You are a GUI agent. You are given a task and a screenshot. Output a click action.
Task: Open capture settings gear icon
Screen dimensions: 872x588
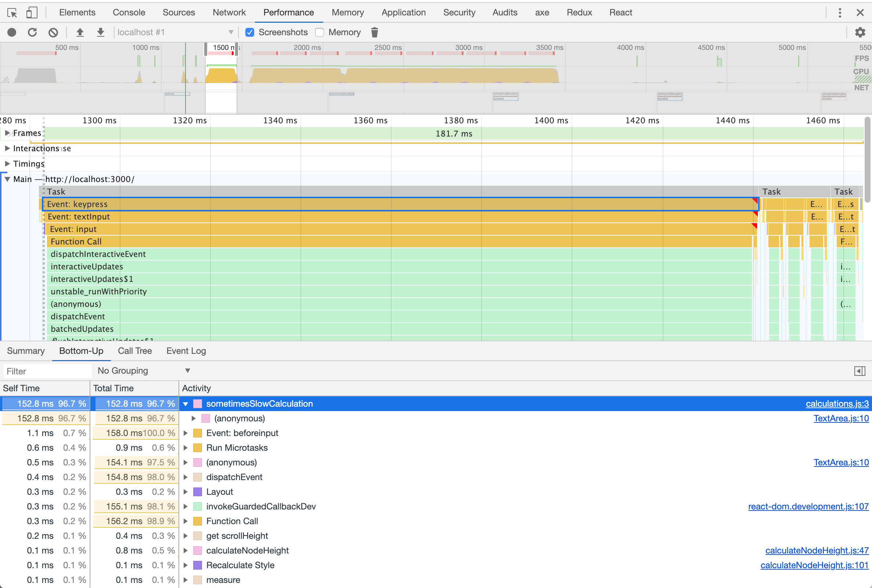[x=860, y=32]
